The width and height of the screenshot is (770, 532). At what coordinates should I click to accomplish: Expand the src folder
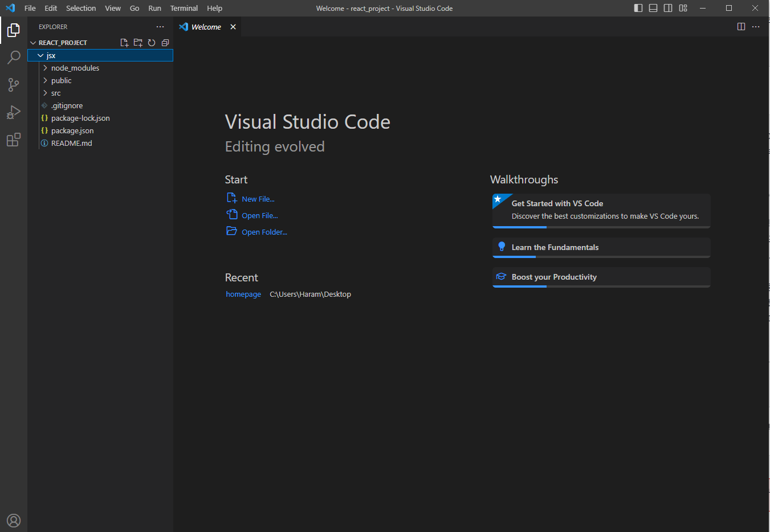click(45, 93)
